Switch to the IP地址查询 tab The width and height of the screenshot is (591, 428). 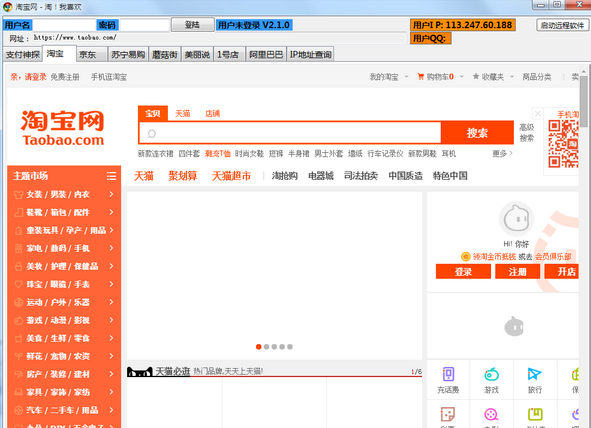310,55
